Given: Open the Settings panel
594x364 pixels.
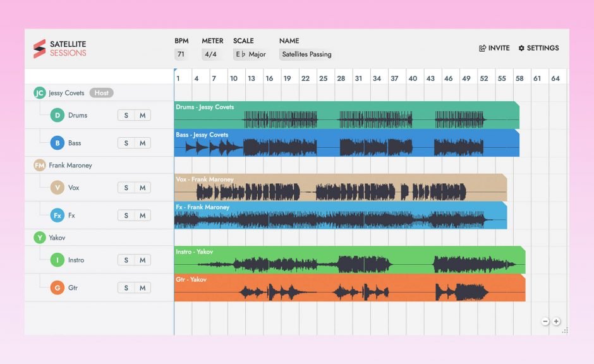Looking at the screenshot, I should point(538,48).
